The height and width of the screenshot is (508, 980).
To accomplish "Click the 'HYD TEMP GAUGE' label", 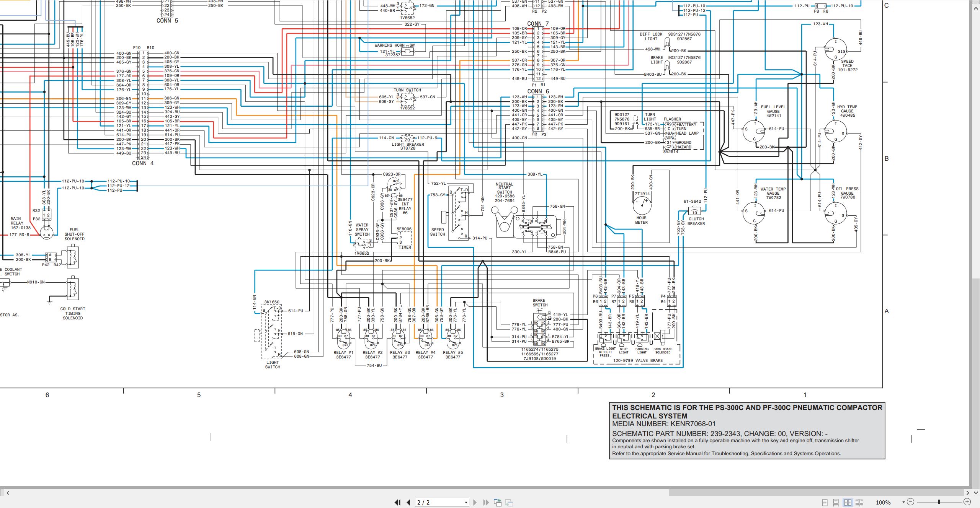I will 847,109.
